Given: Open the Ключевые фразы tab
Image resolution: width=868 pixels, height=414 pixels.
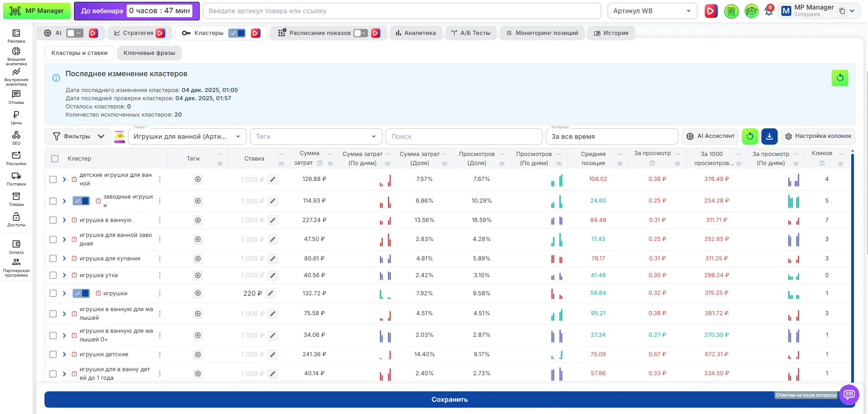Looking at the screenshot, I should [149, 53].
